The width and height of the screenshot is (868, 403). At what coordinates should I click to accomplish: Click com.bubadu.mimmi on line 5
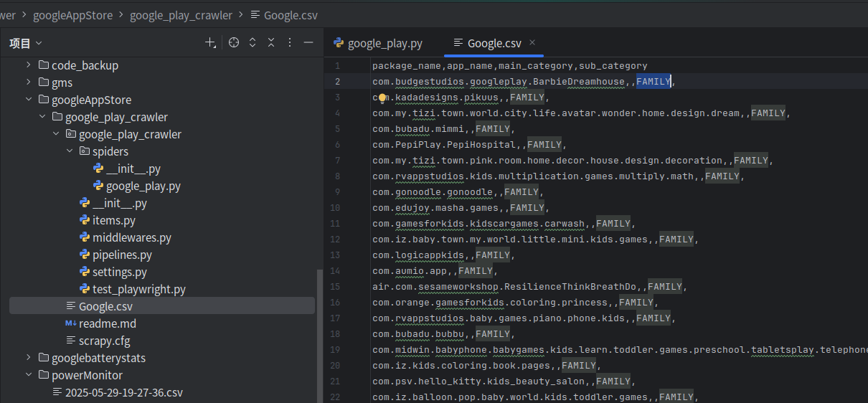click(418, 129)
